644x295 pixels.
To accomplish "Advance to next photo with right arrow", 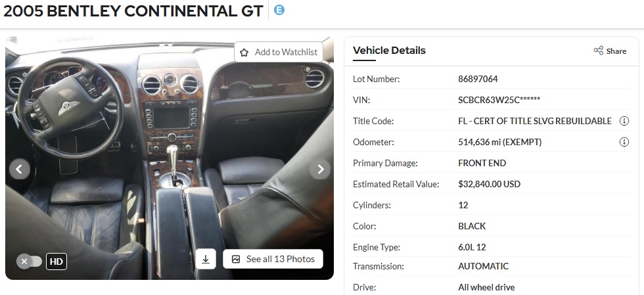I will click(320, 169).
